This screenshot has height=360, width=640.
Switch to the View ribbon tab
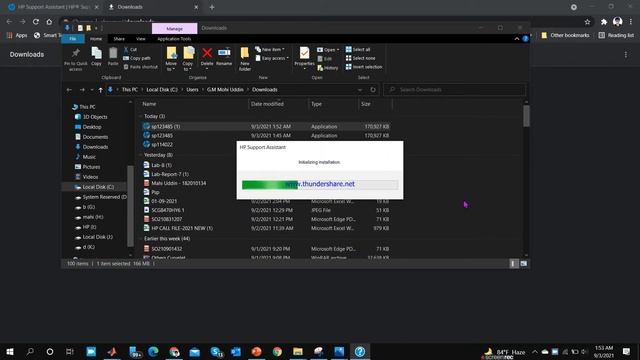[x=140, y=39]
